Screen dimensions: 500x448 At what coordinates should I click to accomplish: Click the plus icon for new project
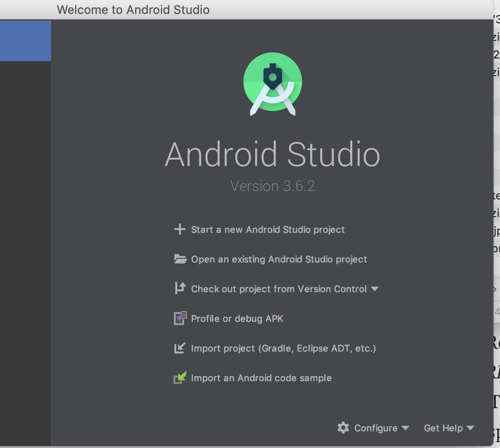[180, 229]
